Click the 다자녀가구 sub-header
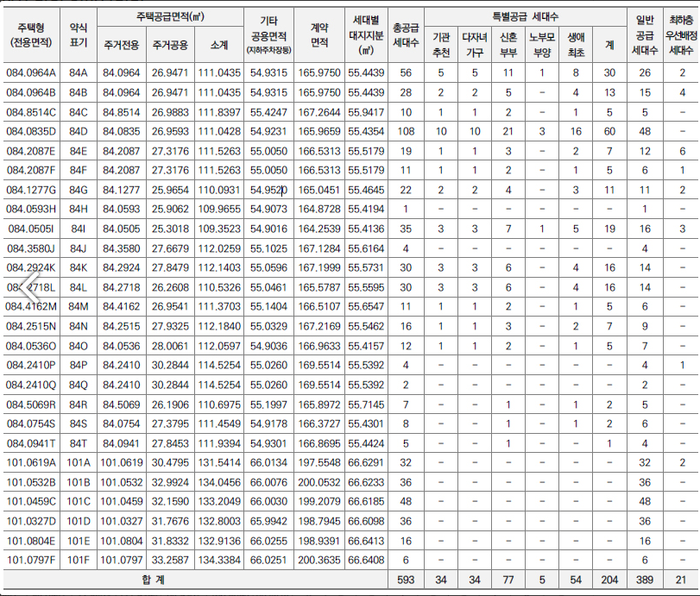 [475, 45]
